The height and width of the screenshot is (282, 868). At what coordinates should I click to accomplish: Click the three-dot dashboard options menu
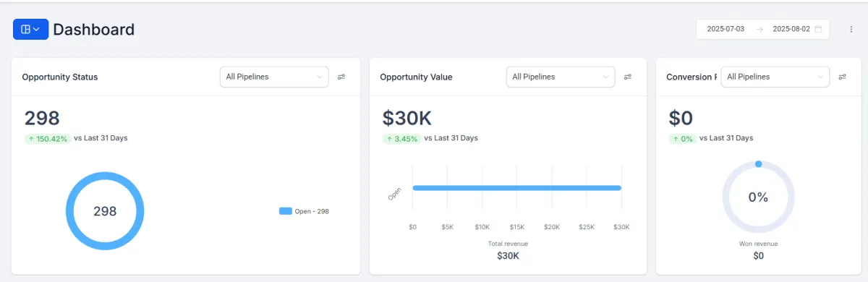pos(851,29)
